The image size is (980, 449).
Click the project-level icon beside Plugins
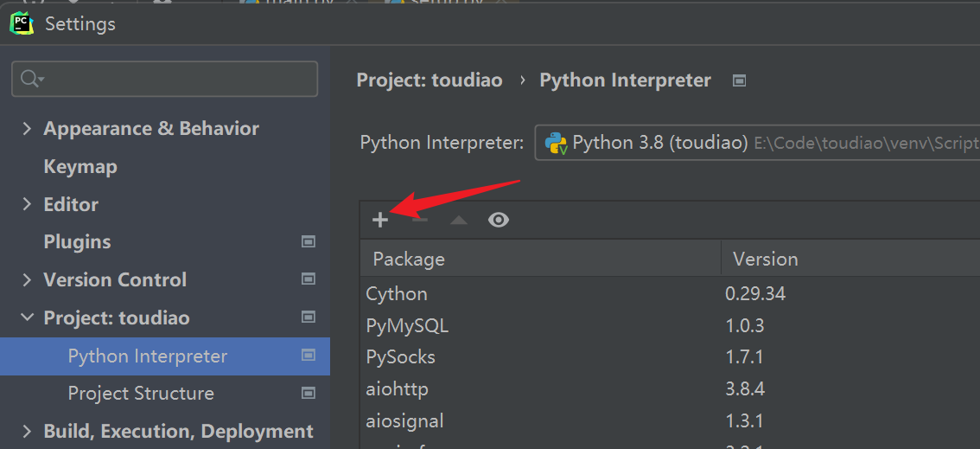click(x=309, y=242)
